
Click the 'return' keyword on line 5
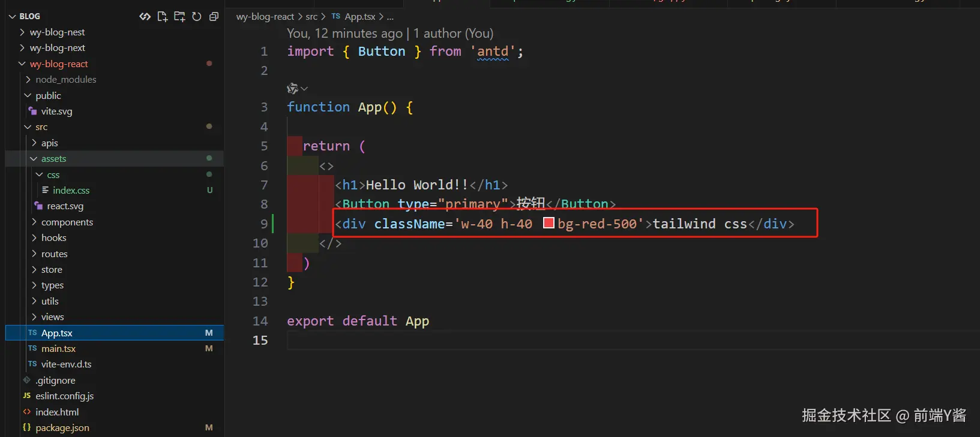tap(326, 146)
